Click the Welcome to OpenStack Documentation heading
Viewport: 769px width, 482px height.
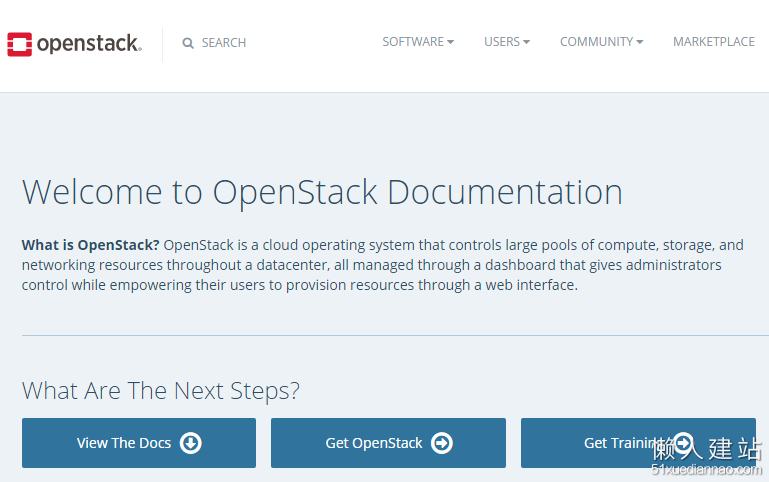point(322,192)
